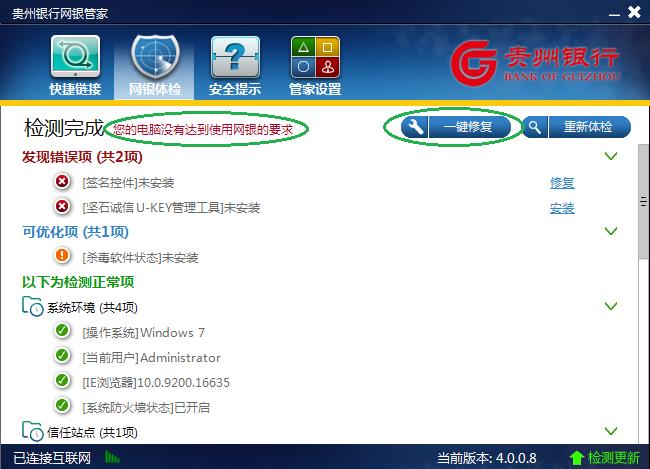Click the 修复 link for 签名控件
650x469 pixels.
(562, 182)
